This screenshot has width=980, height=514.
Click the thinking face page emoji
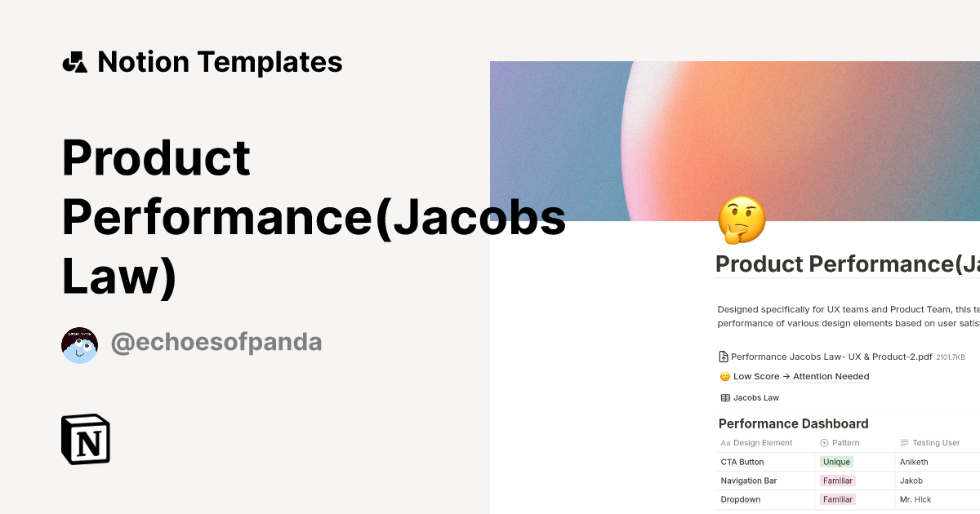tap(741, 219)
